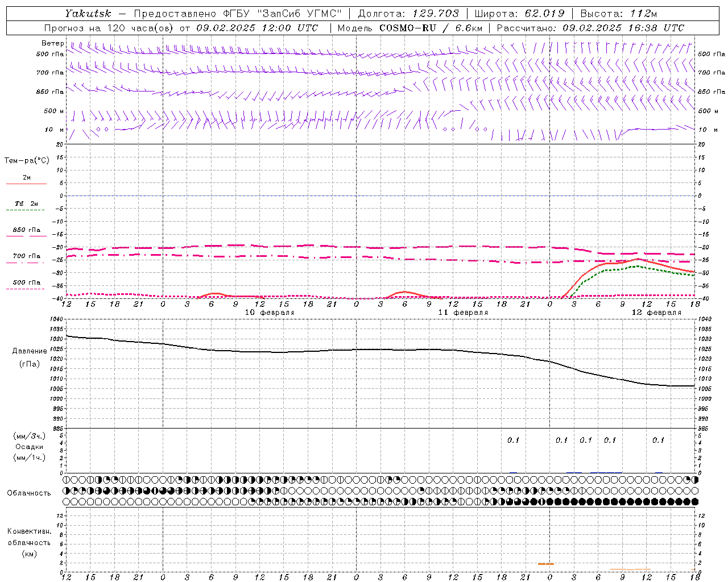The height and width of the screenshot is (582, 728).
Task: Click 985 on the left pressure axis
Action: 57,428
